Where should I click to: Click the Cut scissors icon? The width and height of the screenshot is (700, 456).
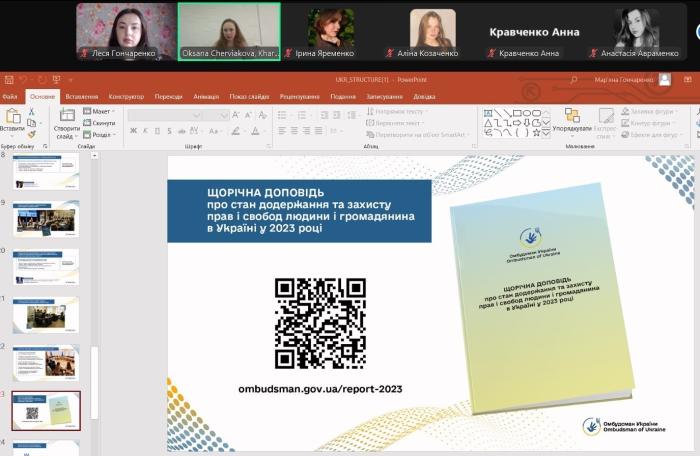click(31, 110)
